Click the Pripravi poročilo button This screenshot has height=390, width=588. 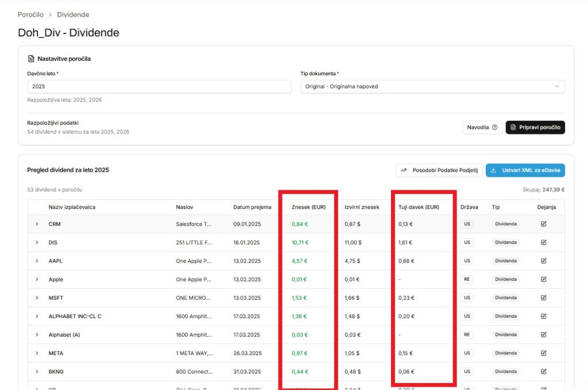click(x=535, y=128)
